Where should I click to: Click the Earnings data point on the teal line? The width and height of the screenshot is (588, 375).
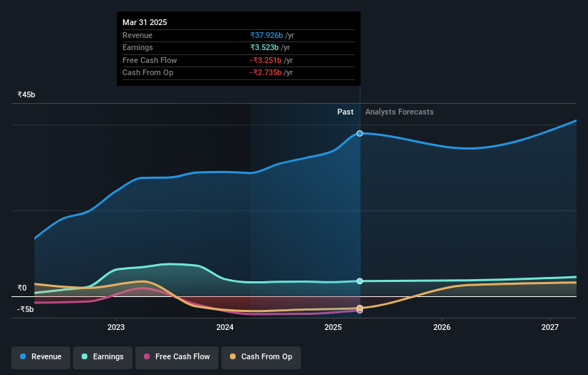coord(360,281)
